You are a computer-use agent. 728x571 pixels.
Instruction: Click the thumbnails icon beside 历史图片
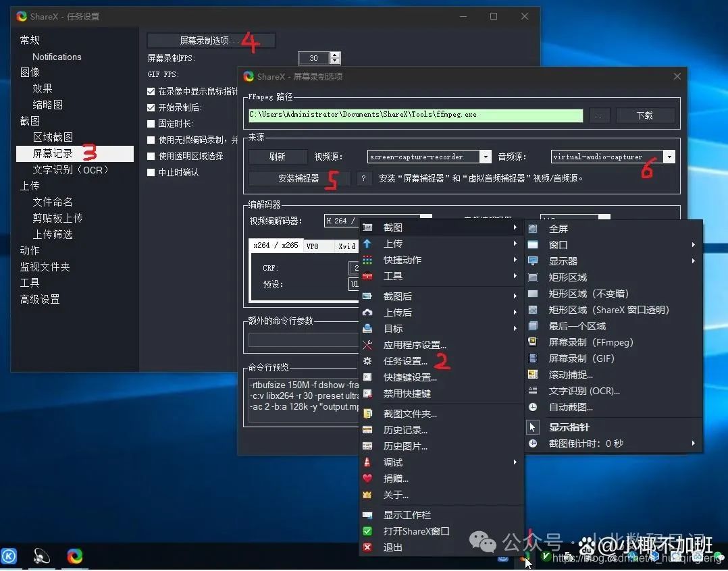[367, 445]
